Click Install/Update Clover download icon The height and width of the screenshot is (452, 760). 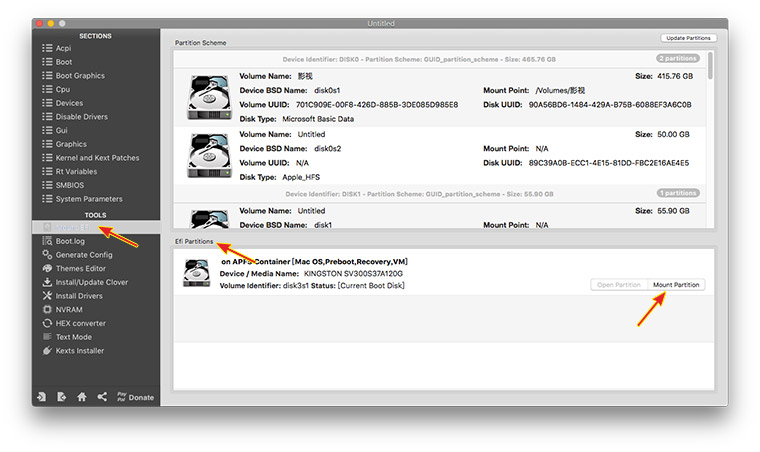47,282
